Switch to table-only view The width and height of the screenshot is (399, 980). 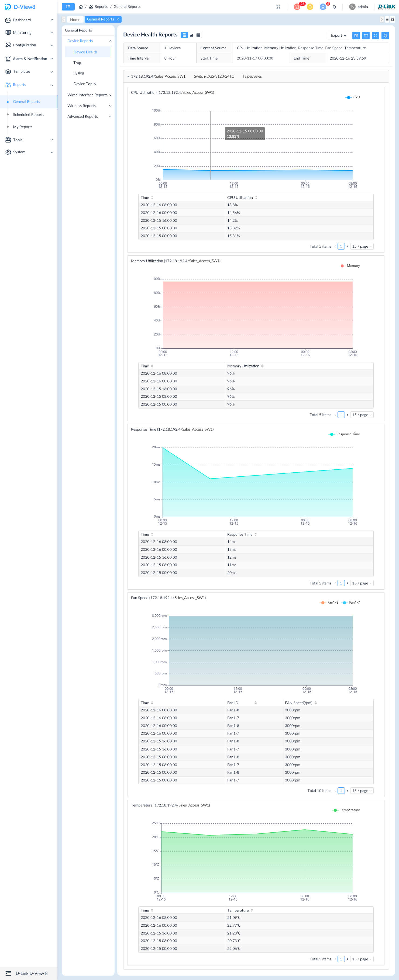coord(198,35)
